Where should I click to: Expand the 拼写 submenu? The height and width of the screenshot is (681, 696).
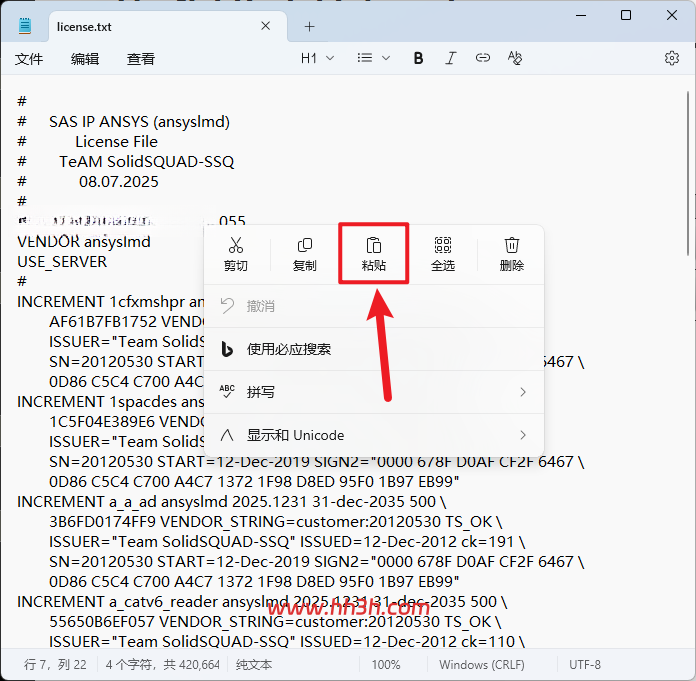click(374, 392)
